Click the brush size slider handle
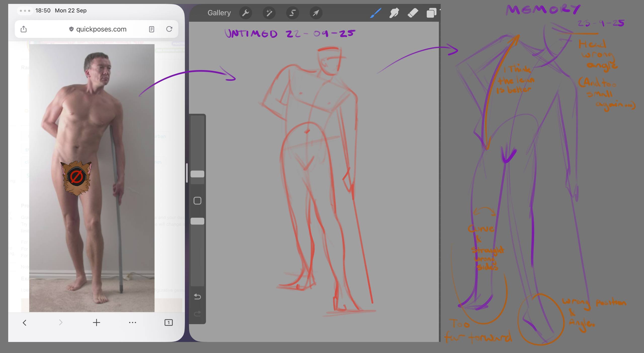Viewport: 644px width, 353px height. pyautogui.click(x=197, y=174)
